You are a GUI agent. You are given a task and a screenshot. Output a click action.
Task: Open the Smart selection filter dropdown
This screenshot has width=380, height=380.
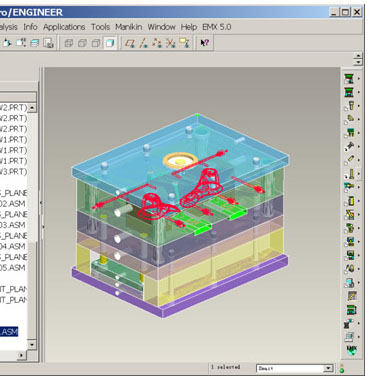328,368
